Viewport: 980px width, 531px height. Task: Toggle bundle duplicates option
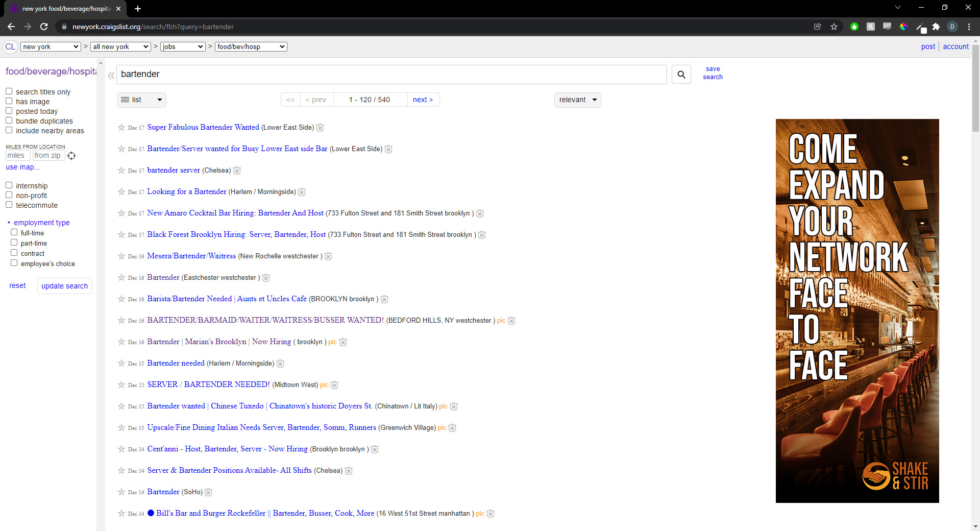9,120
